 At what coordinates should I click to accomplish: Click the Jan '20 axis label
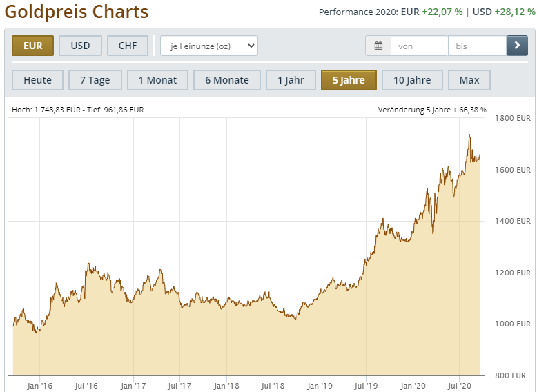click(413, 386)
